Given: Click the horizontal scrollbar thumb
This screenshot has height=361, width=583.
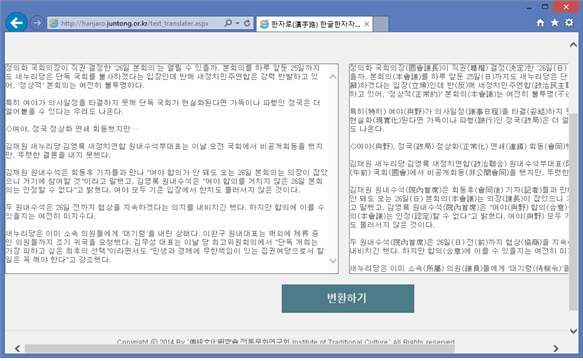Looking at the screenshot, I should tap(239, 348).
